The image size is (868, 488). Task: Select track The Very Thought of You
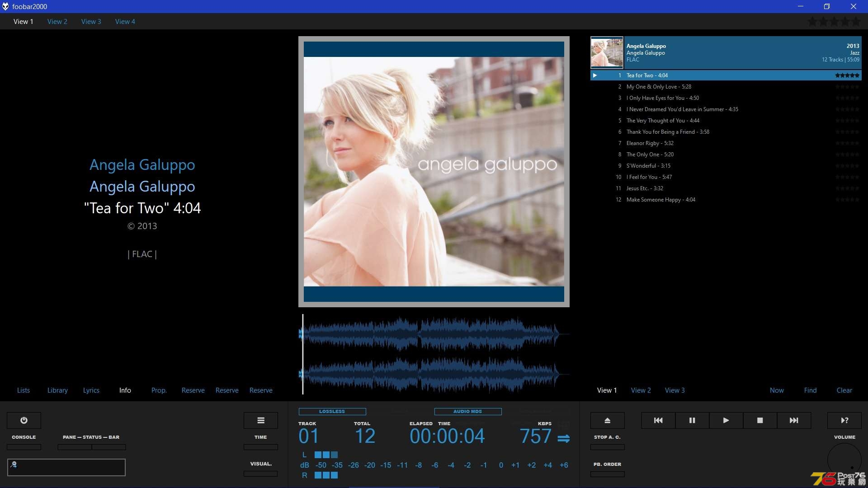726,121
